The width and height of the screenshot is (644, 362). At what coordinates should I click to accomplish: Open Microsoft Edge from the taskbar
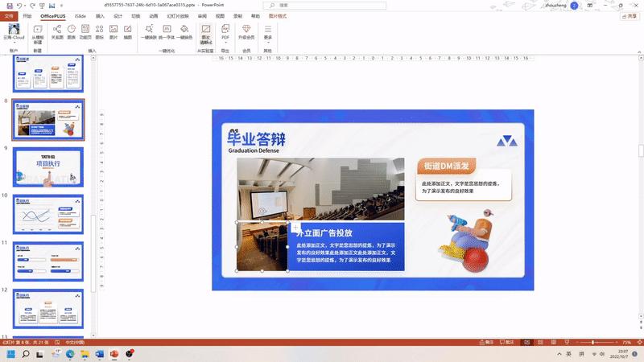pyautogui.click(x=70, y=354)
